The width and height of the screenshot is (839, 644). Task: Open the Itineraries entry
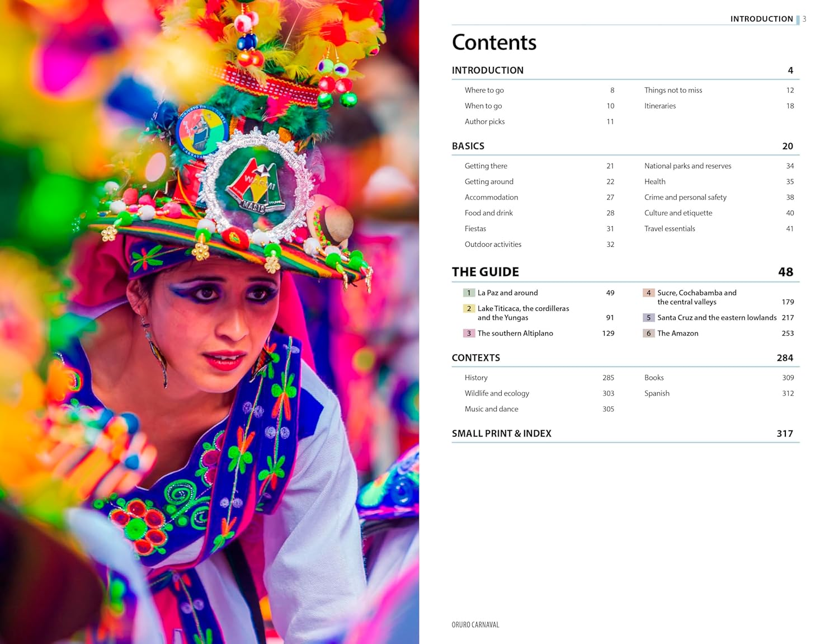pos(660,106)
